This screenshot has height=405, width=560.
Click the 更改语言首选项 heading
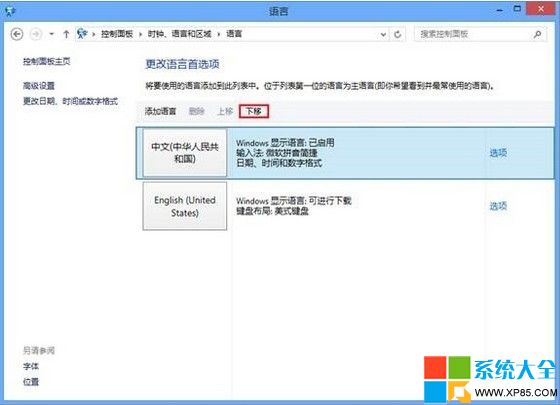tap(182, 64)
